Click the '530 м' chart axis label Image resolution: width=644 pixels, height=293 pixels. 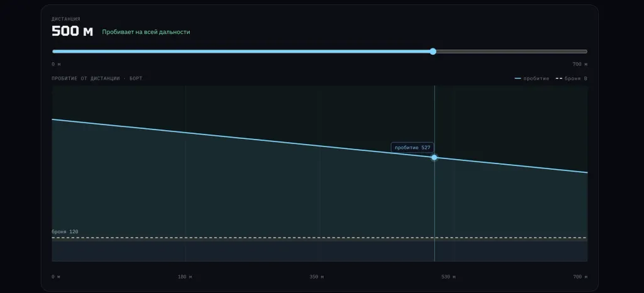click(x=448, y=277)
